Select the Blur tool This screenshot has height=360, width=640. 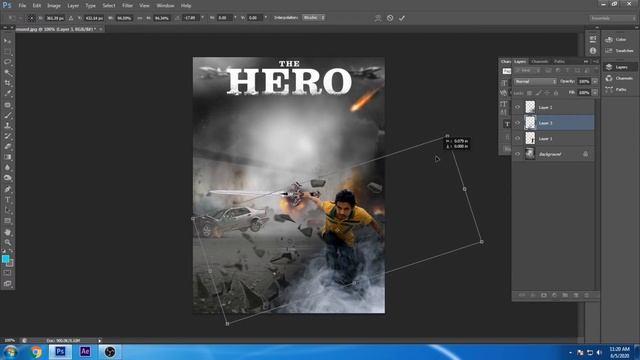coord(7,168)
